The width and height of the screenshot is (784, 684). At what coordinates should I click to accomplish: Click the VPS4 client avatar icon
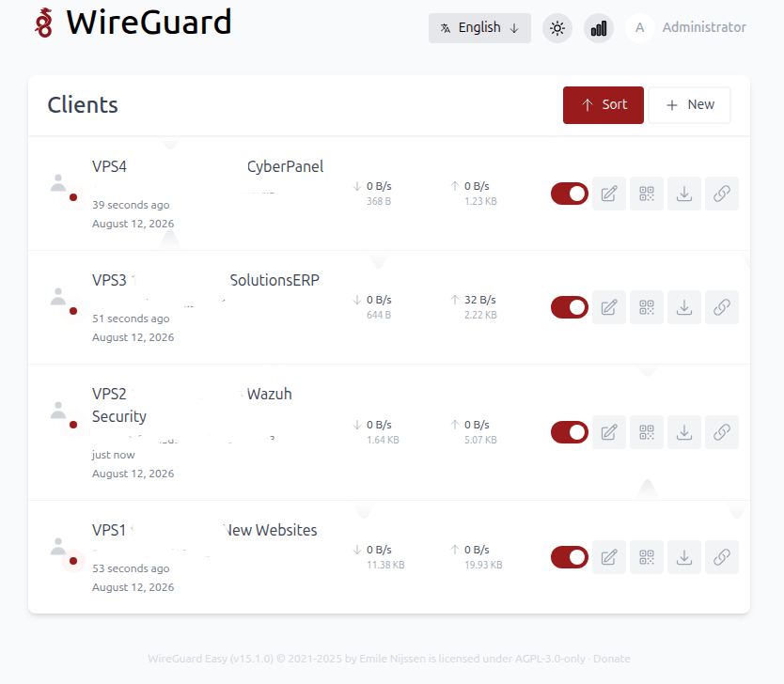pyautogui.click(x=58, y=183)
